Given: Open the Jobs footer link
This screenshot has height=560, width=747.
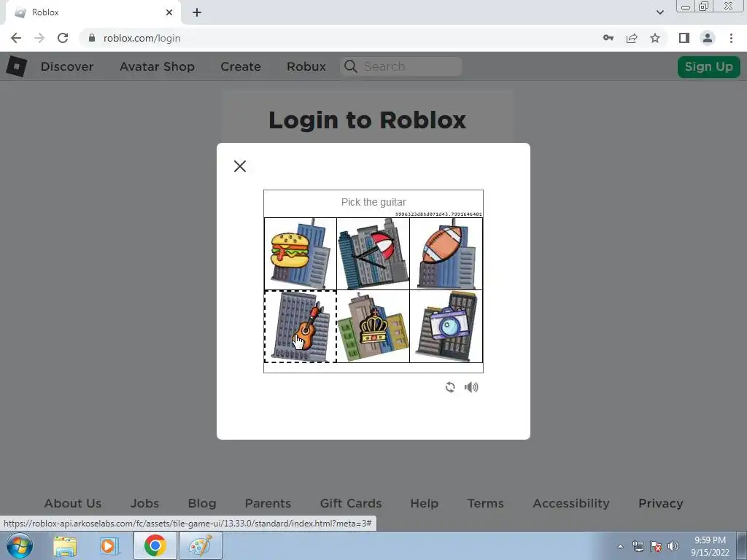Looking at the screenshot, I should (145, 503).
